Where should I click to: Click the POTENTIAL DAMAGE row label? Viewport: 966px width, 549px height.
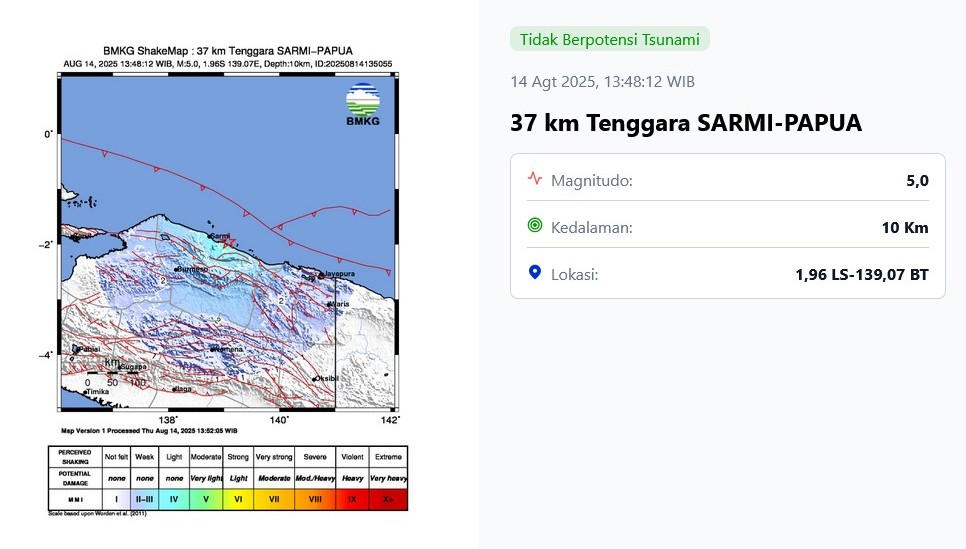click(x=75, y=478)
